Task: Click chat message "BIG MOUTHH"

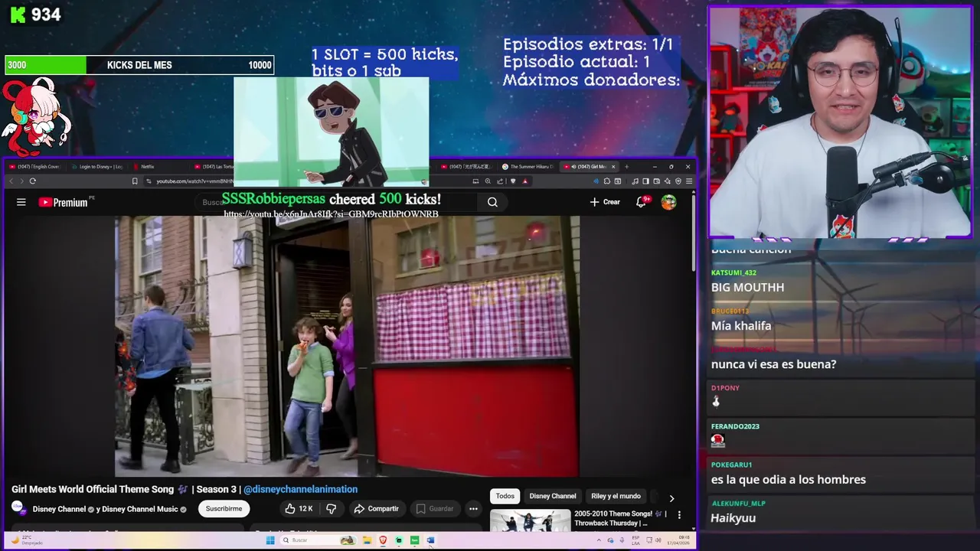Action: pos(747,287)
